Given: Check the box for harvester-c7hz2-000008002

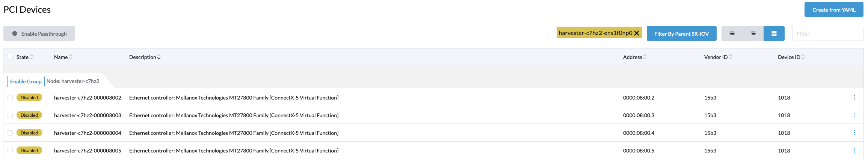Looking at the screenshot, I should pyautogui.click(x=10, y=98).
